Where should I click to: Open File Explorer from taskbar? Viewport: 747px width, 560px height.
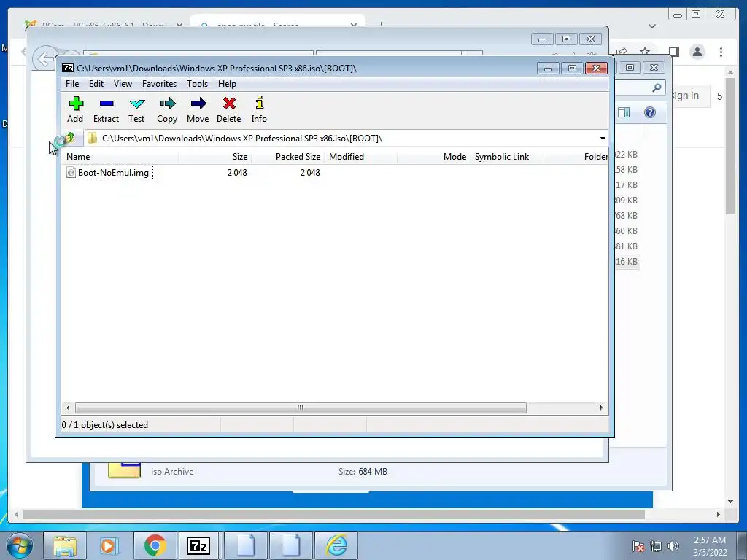(x=65, y=545)
